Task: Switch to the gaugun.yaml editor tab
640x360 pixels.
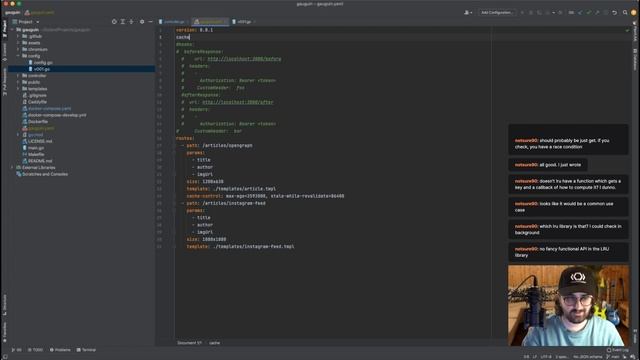Action: click(210, 22)
